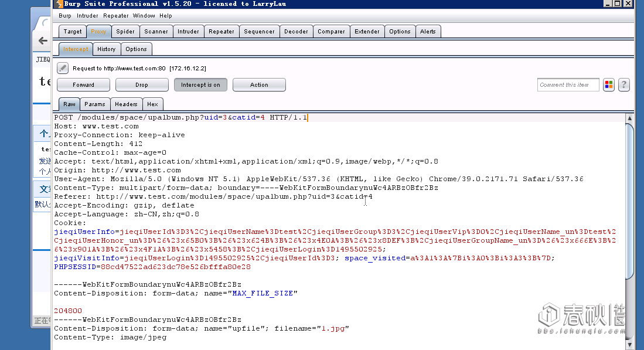644x350 pixels.
Task: View the Alerts tab
Action: tap(428, 31)
